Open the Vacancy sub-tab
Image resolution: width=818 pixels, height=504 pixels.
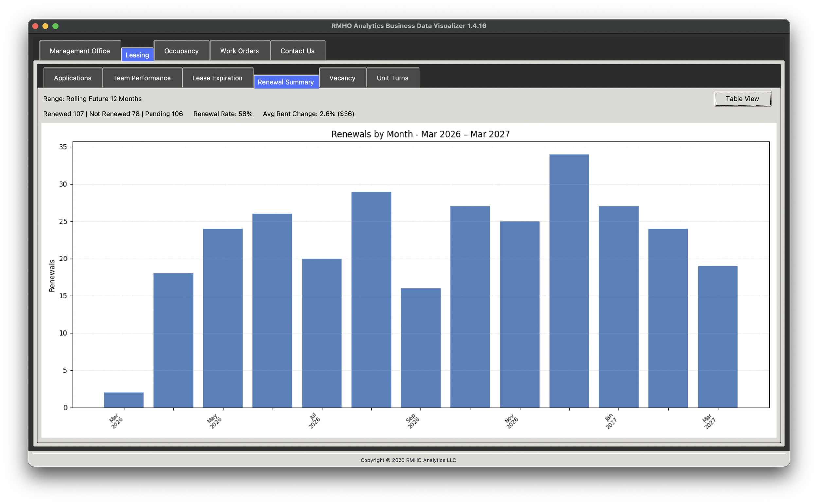(342, 78)
